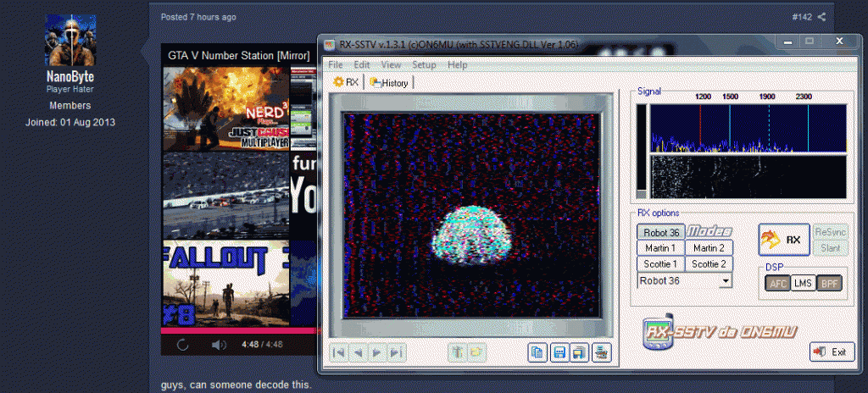Go to previous received image

pos(359,352)
